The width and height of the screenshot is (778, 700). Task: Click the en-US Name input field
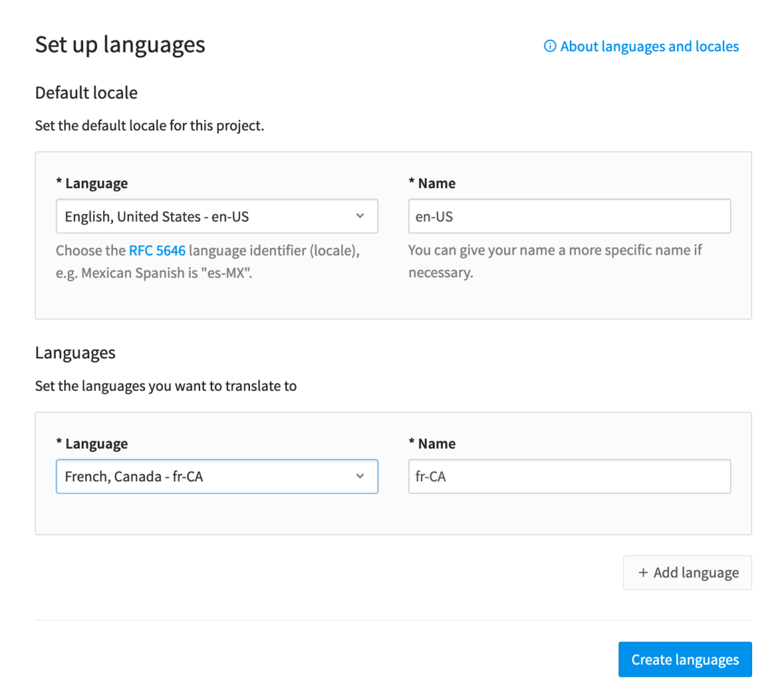569,215
